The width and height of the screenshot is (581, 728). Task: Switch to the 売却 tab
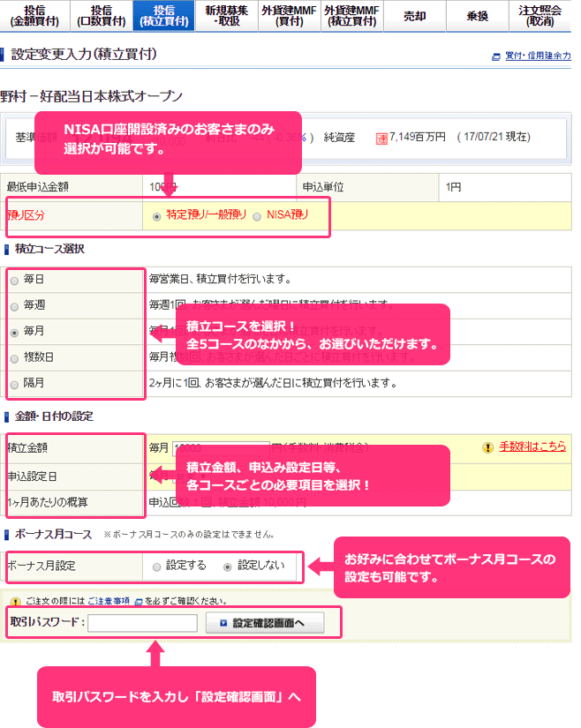tap(415, 16)
